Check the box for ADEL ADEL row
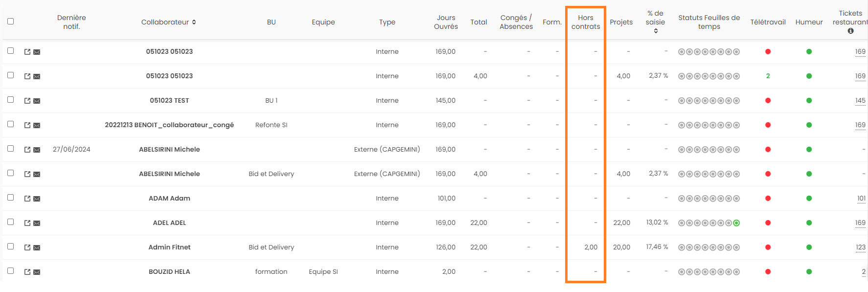The height and width of the screenshot is (292, 868). click(x=11, y=222)
